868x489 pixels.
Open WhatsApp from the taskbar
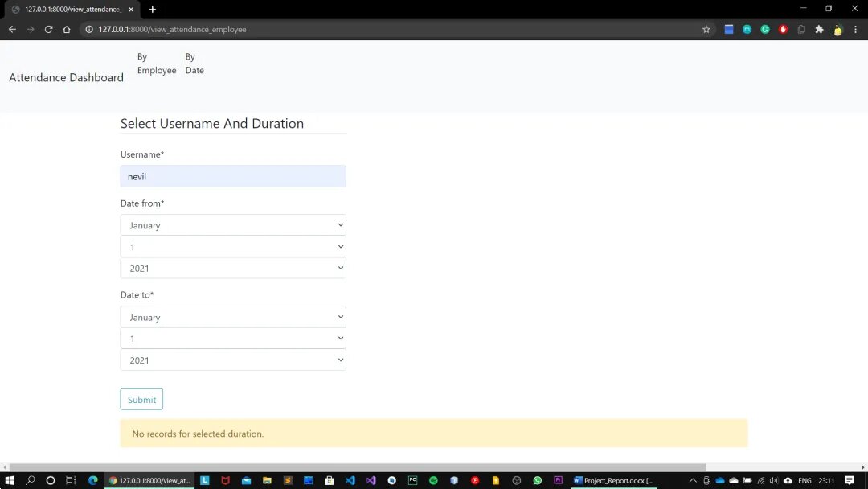pyautogui.click(x=538, y=480)
